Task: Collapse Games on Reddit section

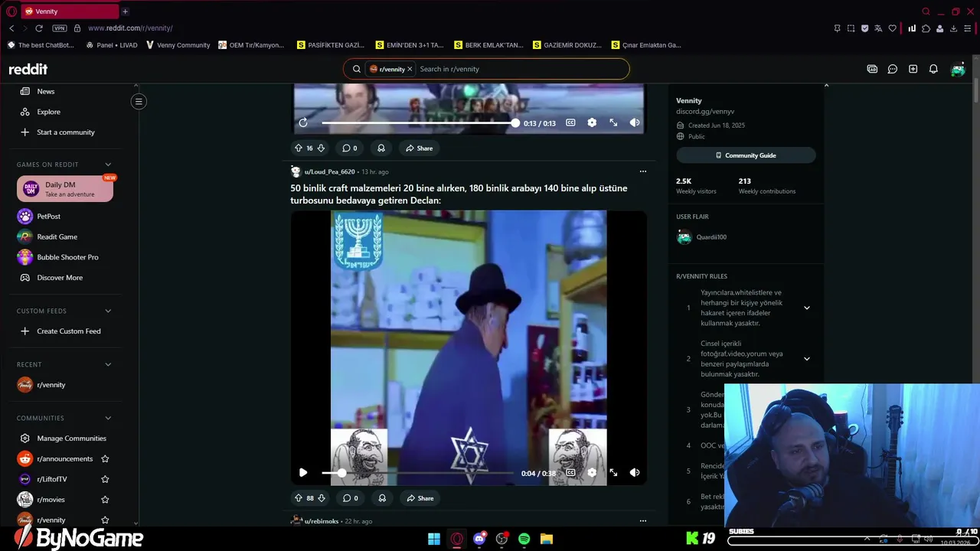Action: 108,165
